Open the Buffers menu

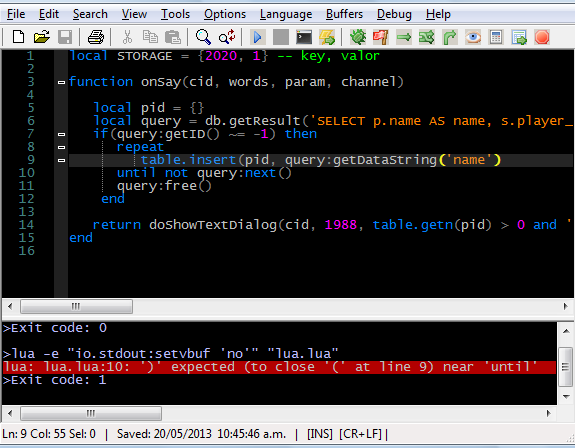(x=344, y=14)
